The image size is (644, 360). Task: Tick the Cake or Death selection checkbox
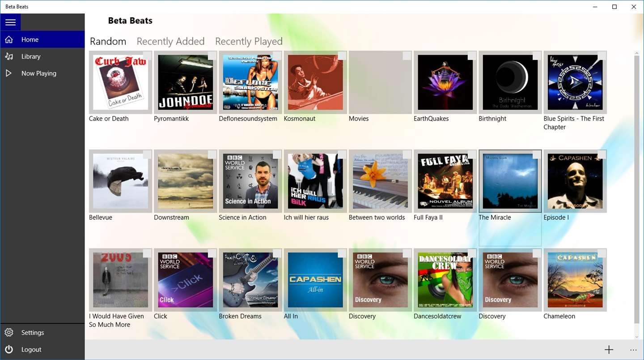(147, 56)
